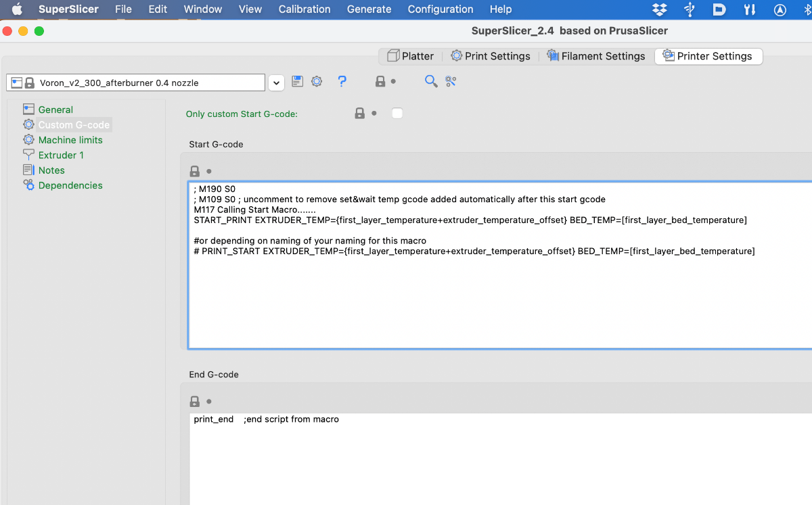The width and height of the screenshot is (812, 505).
Task: Click the Custom G-code gear icon in sidebar
Action: [x=28, y=124]
